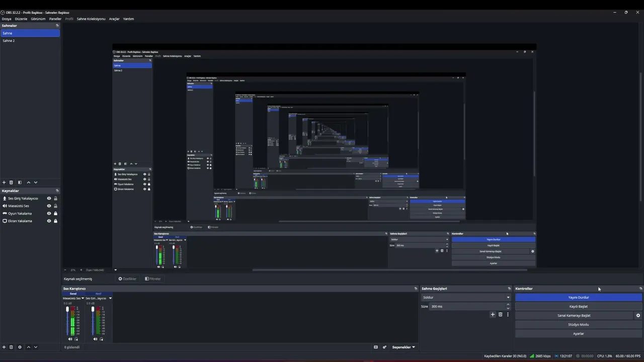Open Stüdyo Modu
The height and width of the screenshot is (362, 644).
[579, 324]
